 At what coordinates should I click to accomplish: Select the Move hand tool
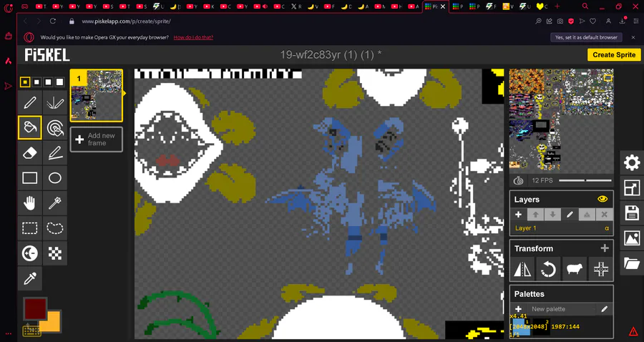[x=29, y=202]
